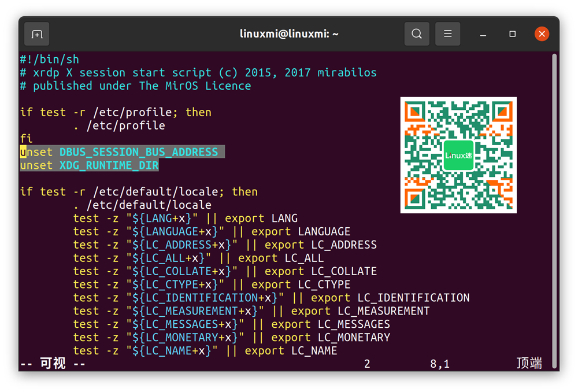
Task: Click the selected line count '2' in status line
Action: 367,364
